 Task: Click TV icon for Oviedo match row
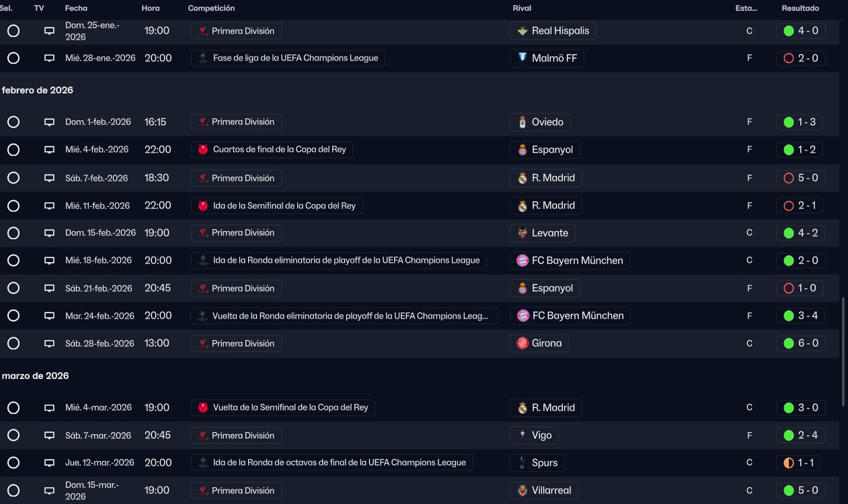coord(49,122)
